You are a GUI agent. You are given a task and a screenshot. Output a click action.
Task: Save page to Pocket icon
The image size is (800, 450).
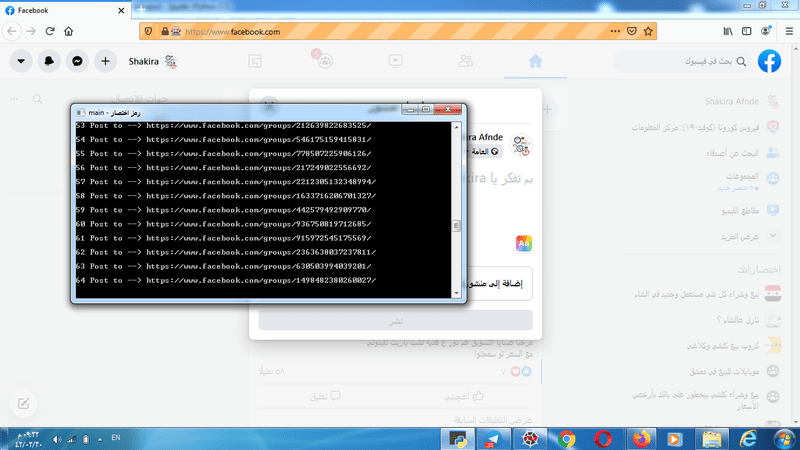click(x=632, y=31)
